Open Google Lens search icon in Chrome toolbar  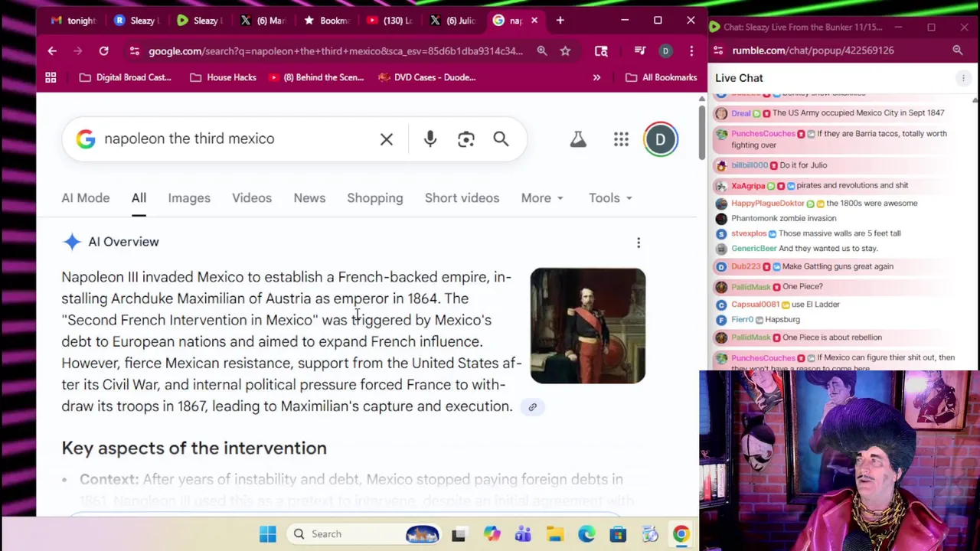tap(601, 51)
